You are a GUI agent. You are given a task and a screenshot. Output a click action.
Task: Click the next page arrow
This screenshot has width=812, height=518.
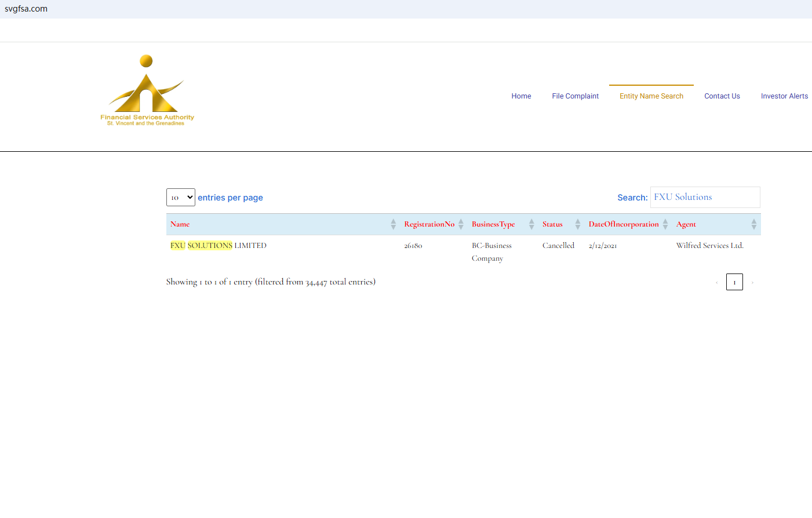coord(752,282)
